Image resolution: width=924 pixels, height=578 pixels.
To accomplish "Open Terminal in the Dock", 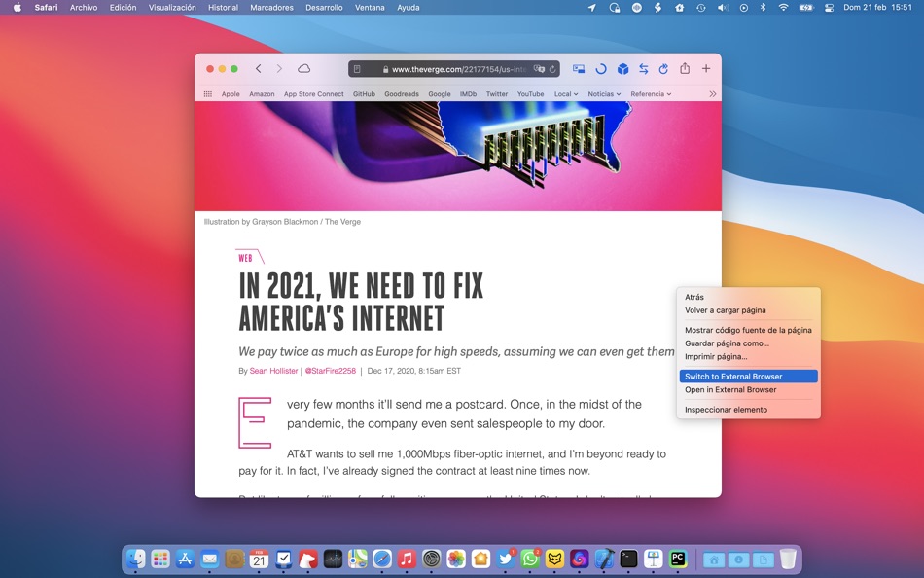I will click(628, 559).
